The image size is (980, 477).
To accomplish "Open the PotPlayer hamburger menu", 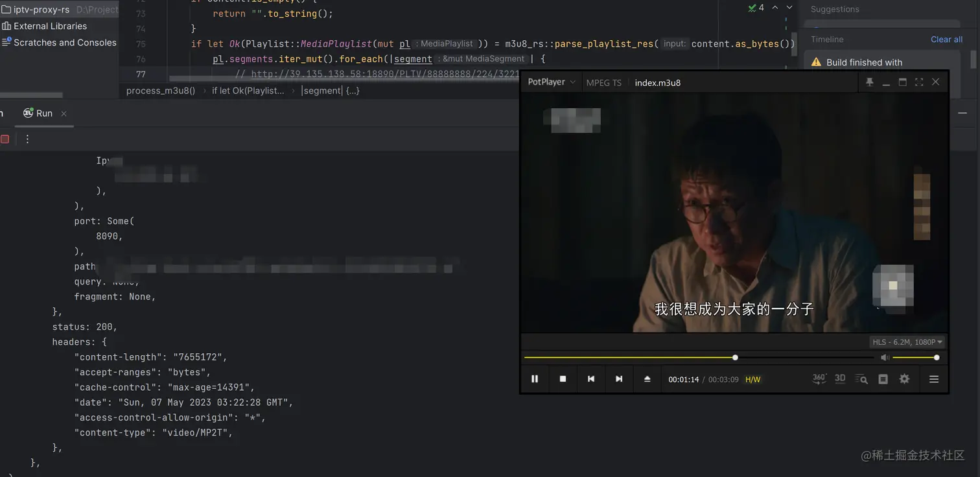I will (934, 379).
